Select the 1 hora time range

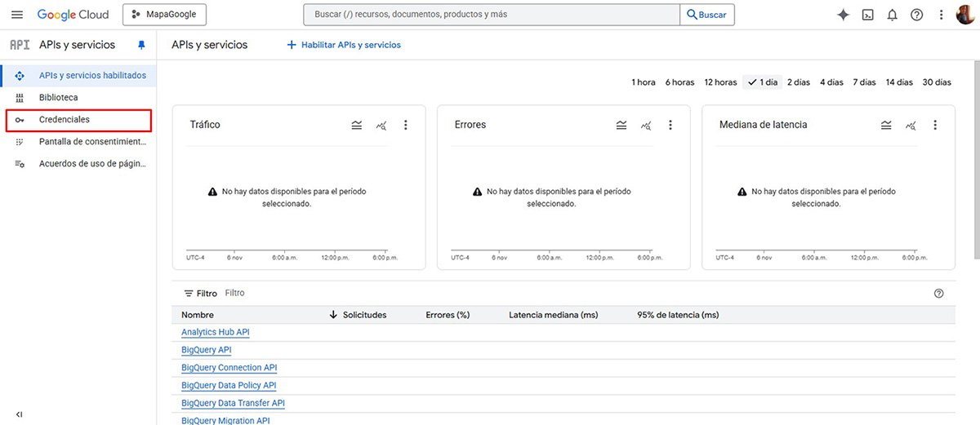click(x=644, y=82)
